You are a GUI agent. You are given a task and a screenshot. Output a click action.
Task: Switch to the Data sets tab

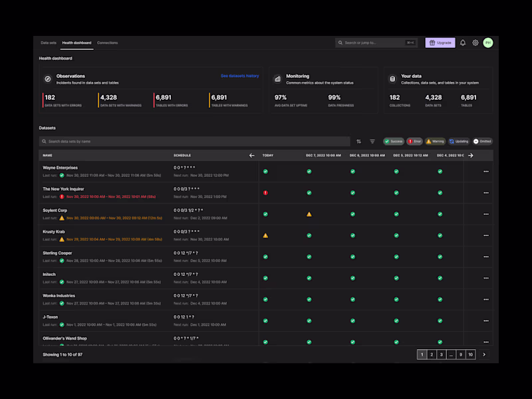(49, 43)
